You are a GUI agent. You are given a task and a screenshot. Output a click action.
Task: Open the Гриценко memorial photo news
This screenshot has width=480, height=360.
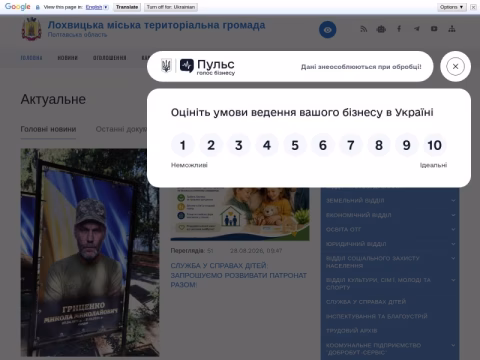coord(90,252)
